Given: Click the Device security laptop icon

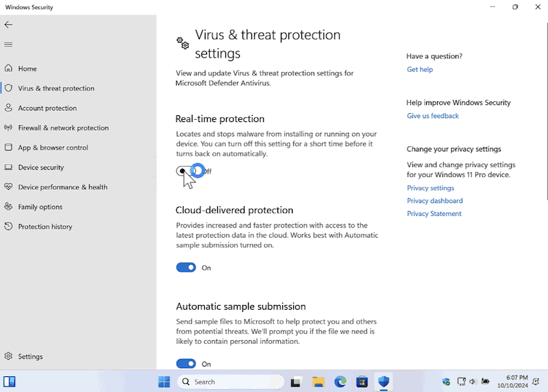Looking at the screenshot, I should click(8, 167).
